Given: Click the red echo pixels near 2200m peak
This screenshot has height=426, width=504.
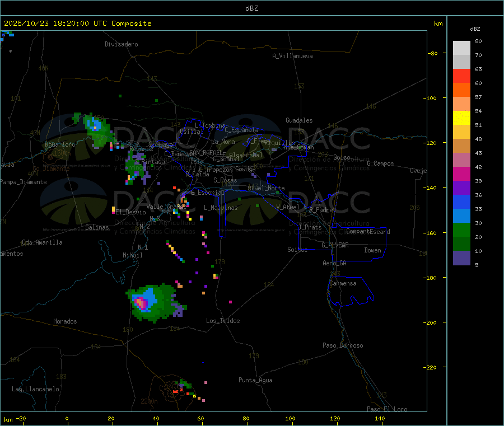Looking at the screenshot, I should pyautogui.click(x=175, y=391).
